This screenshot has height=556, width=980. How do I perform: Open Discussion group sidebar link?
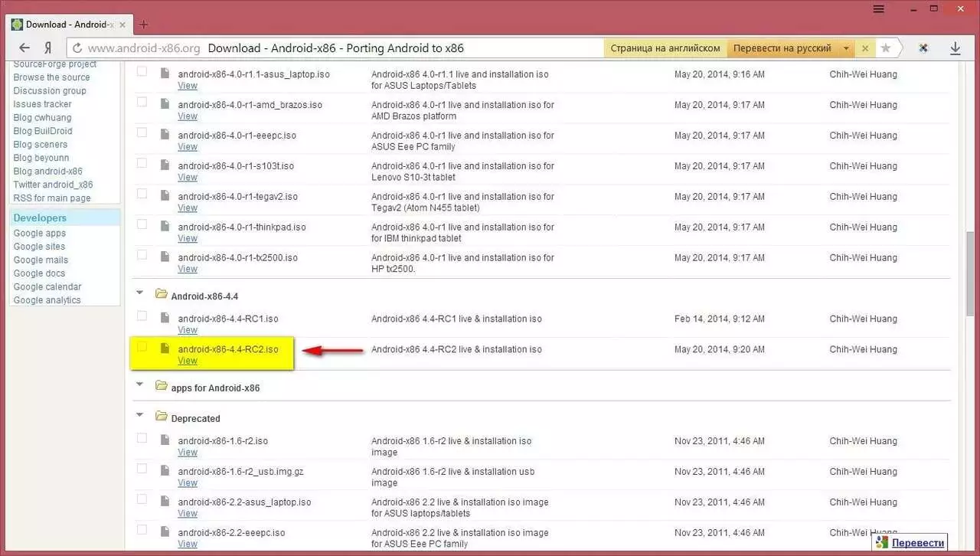tap(50, 90)
